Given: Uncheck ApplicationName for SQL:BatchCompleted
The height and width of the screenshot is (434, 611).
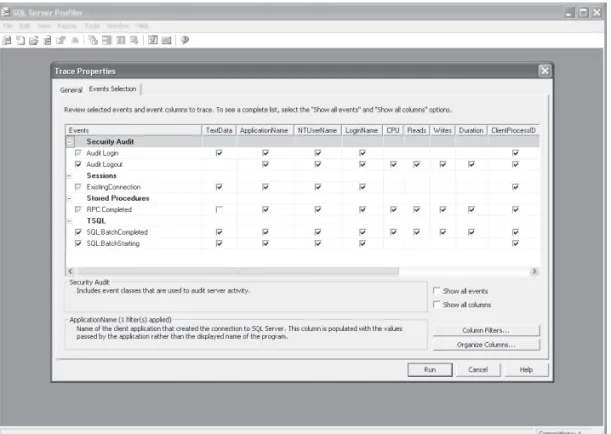Looking at the screenshot, I should [x=265, y=232].
